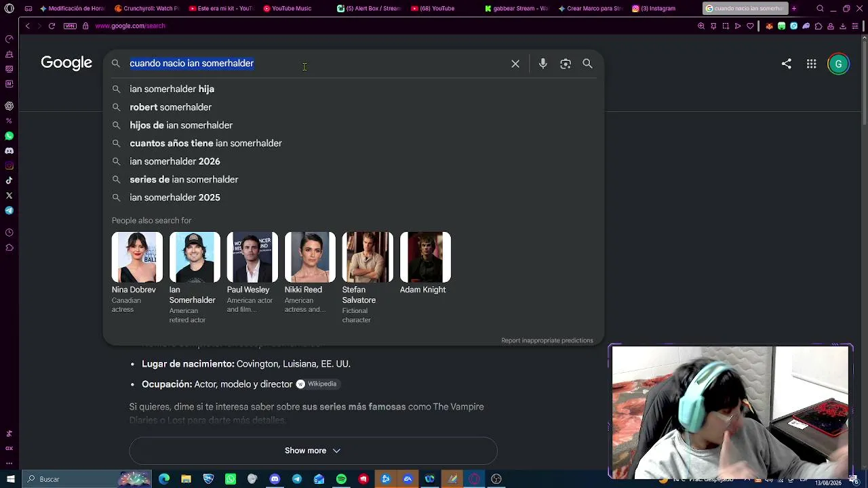
Task: Pick the suggestion 'series de ian somerhalder'
Action: 353,180
